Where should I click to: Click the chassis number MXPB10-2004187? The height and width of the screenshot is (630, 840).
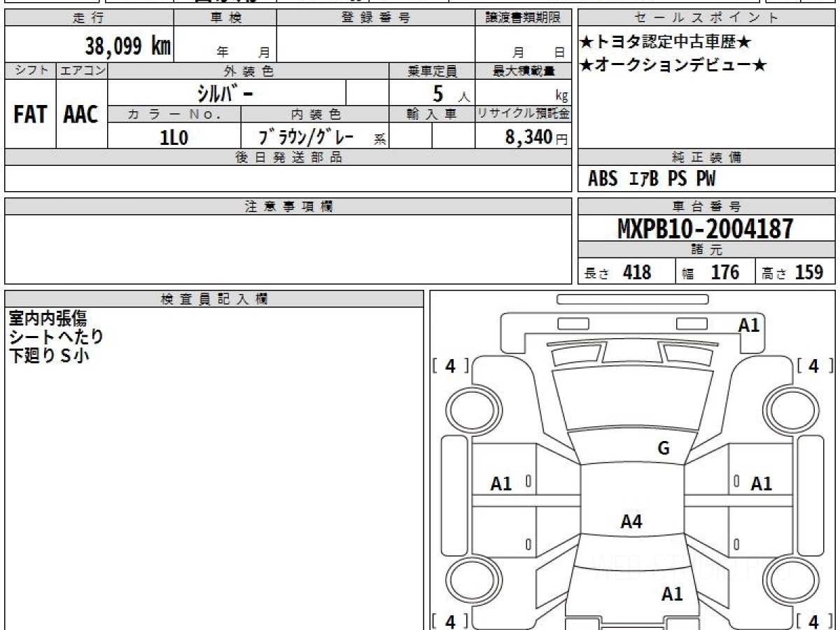pyautogui.click(x=706, y=228)
